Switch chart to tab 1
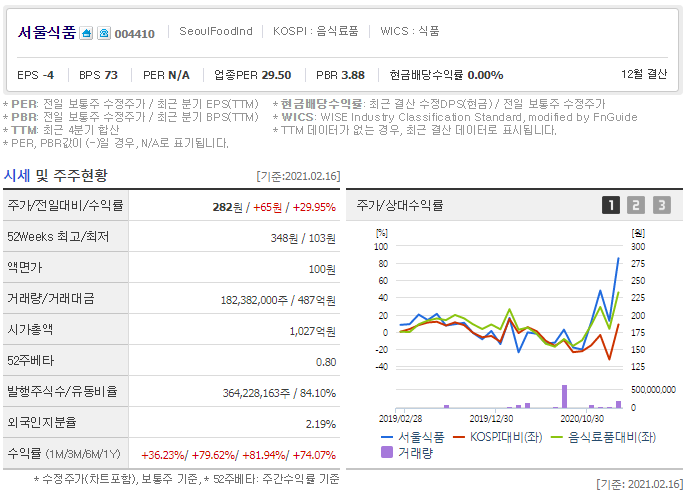Viewport: 690px width, 493px height. [x=610, y=205]
